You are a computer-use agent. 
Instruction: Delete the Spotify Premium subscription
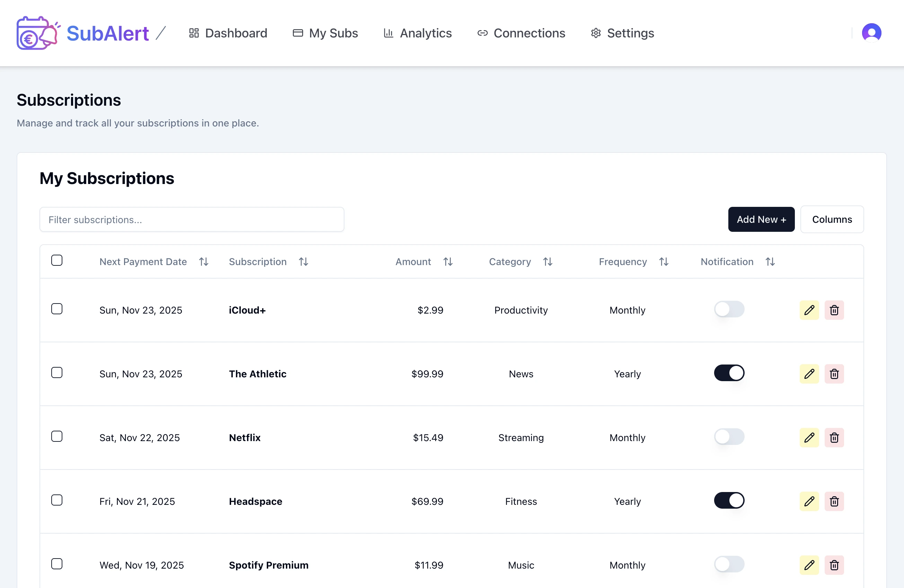(834, 565)
